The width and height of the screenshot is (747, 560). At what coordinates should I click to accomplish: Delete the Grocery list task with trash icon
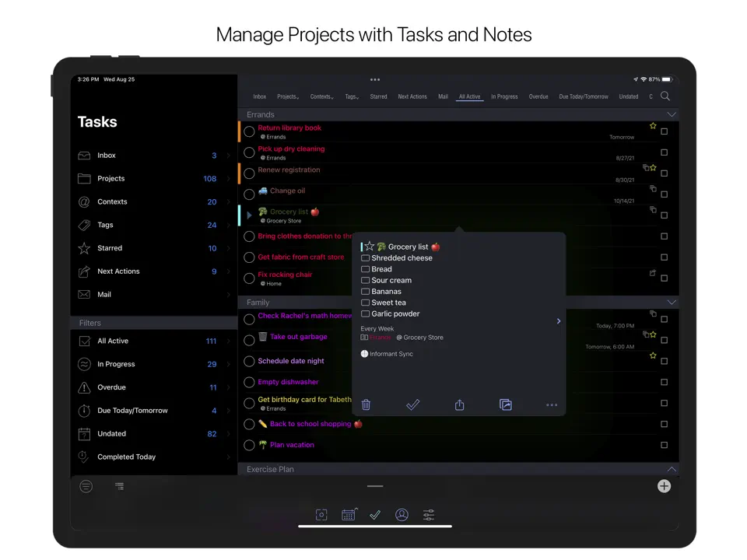point(366,404)
